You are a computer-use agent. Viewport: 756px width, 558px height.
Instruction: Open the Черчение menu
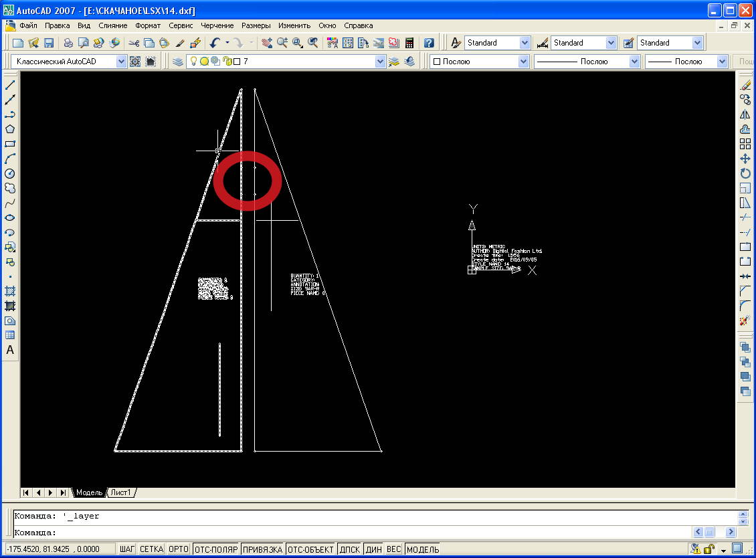click(217, 25)
